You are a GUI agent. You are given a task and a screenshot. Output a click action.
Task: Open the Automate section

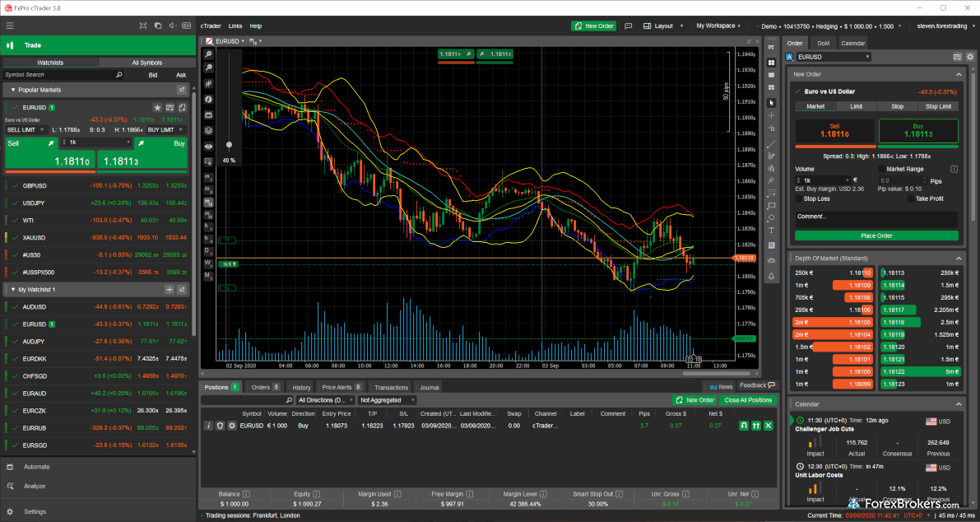pos(37,467)
